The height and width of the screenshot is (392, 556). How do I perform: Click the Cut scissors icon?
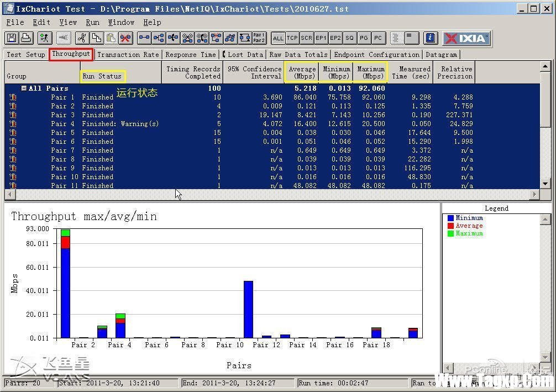81,38
